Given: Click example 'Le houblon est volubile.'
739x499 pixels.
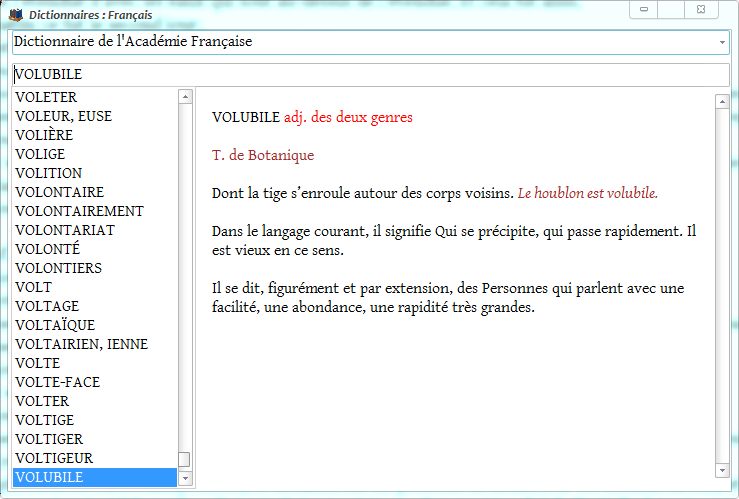Looking at the screenshot, I should tap(588, 193).
